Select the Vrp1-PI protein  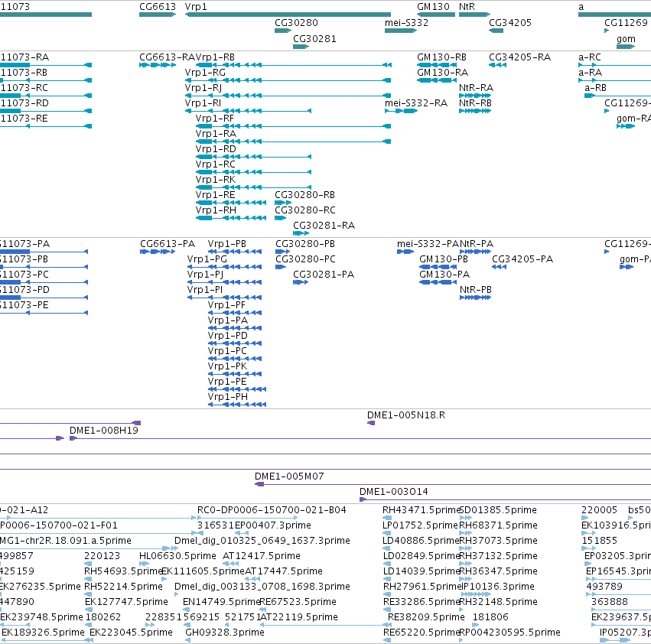tap(225, 298)
